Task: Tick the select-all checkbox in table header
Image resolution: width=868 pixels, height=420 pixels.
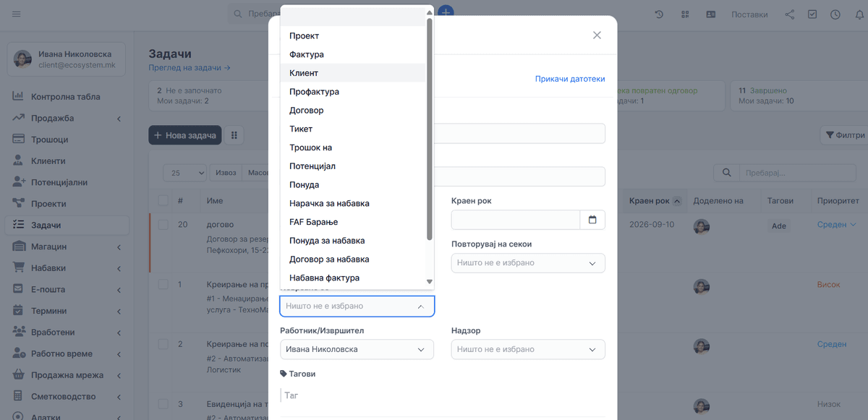Action: coord(163,200)
